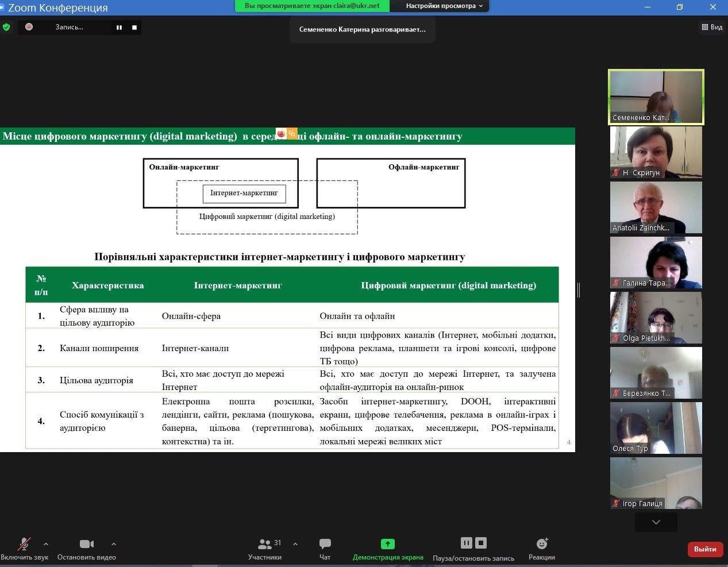This screenshot has height=567, width=728.
Task: Expand video options arrow beside camera
Action: click(114, 543)
